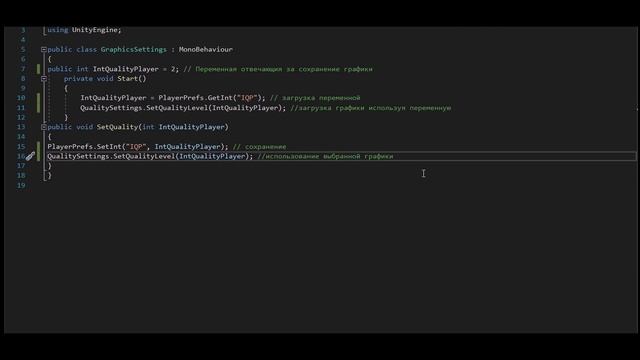The image size is (640, 360).
Task: Click the IntQualityPlayer field declaration on line 7
Action: 125,69
